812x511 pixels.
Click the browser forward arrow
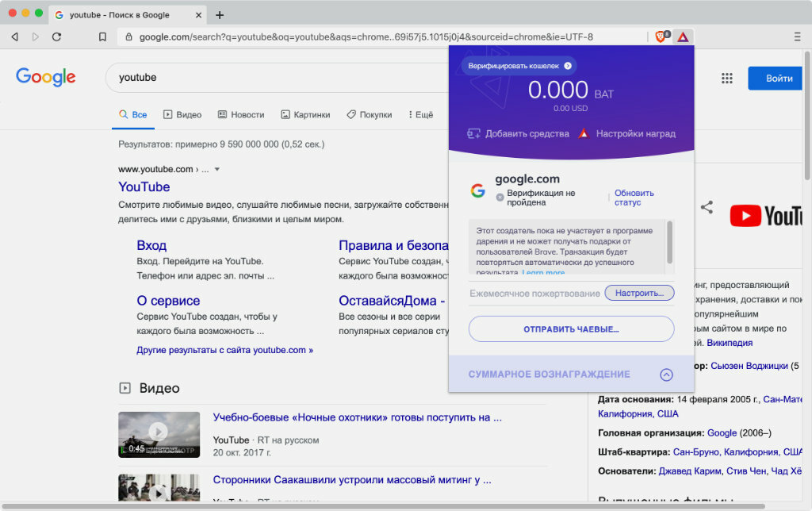pyautogui.click(x=35, y=36)
